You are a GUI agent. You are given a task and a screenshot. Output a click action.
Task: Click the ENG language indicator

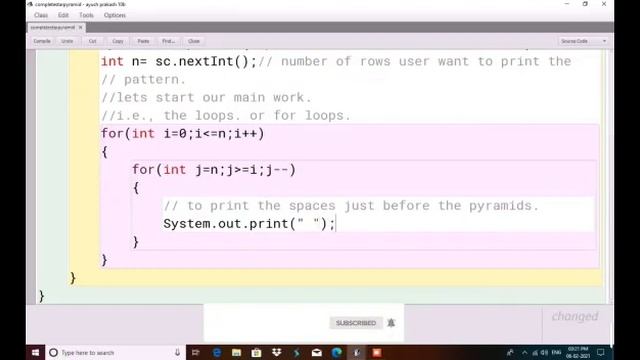556,353
